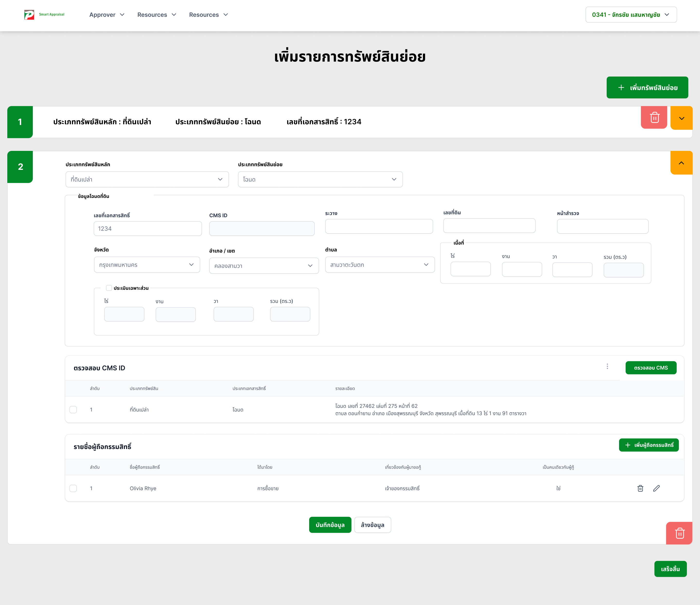Edit Olivia Rhye row with pencil icon

pos(656,488)
